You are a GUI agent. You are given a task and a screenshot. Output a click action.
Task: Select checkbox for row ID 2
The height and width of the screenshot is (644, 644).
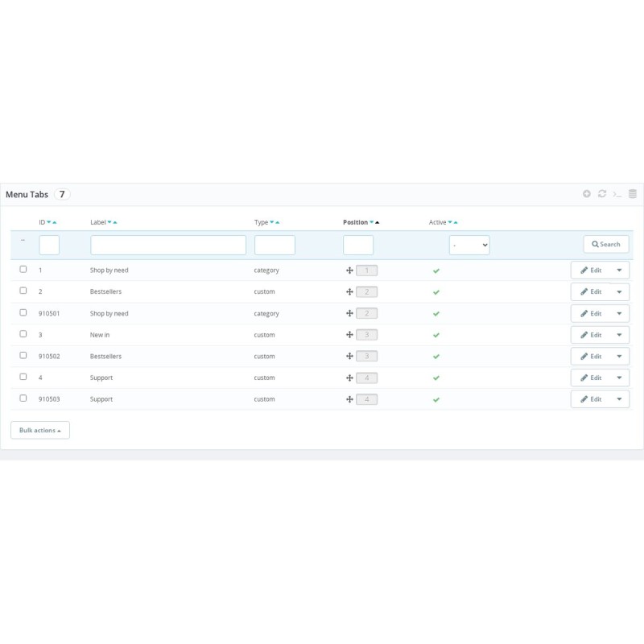point(23,291)
